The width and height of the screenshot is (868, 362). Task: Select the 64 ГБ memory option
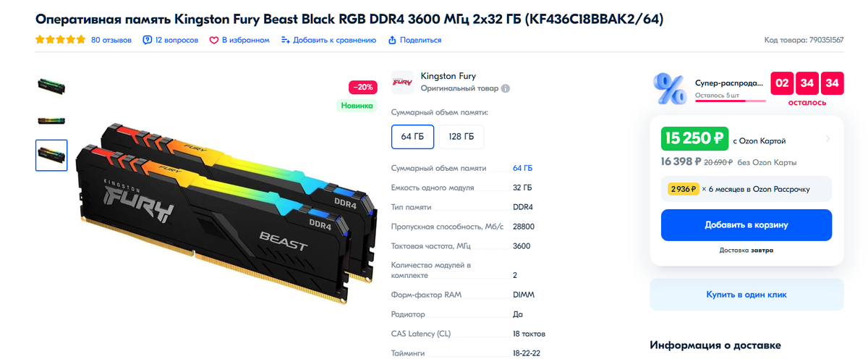pyautogui.click(x=412, y=137)
